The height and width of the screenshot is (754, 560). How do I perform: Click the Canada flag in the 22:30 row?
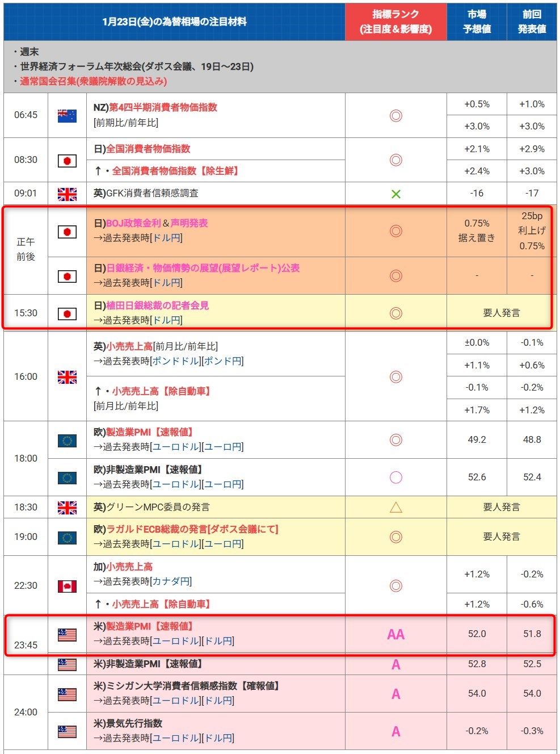67,586
